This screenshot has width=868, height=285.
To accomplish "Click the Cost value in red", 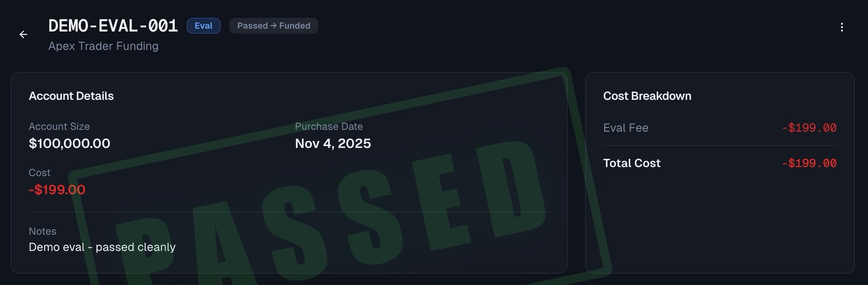I will click(57, 190).
